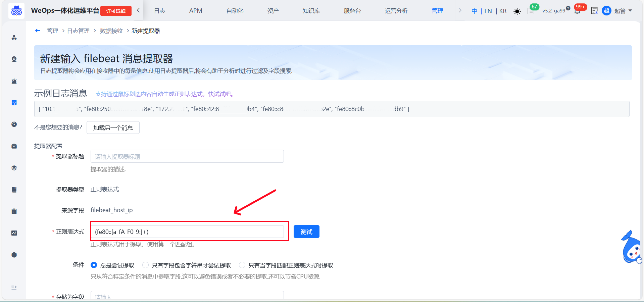
Task: Click the 测试 button
Action: (306, 232)
